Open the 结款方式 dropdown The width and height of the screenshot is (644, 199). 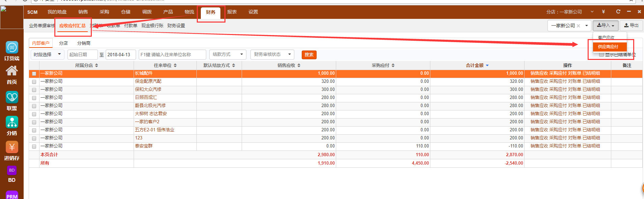click(x=228, y=55)
